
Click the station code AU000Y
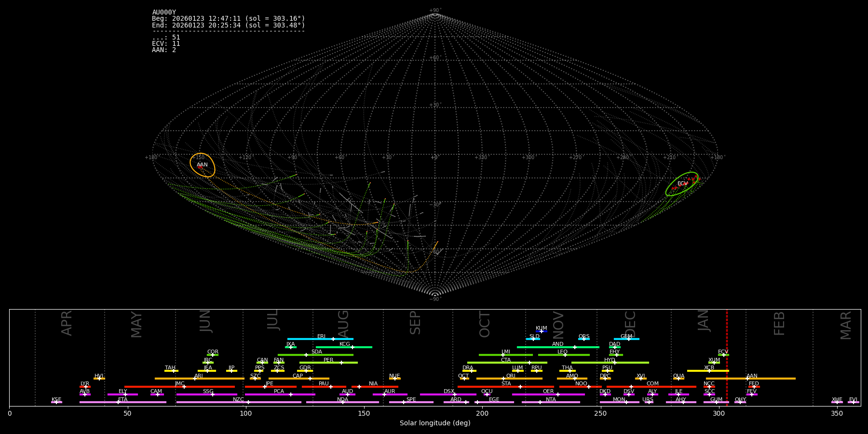164,13
